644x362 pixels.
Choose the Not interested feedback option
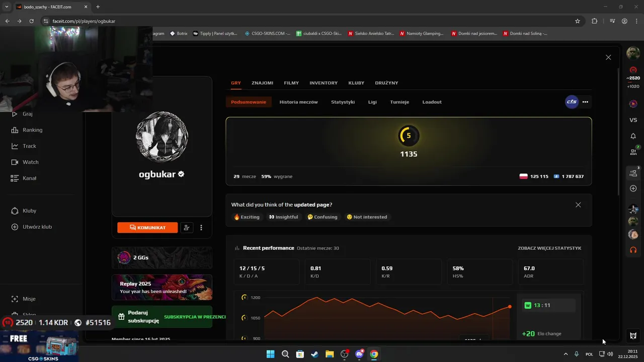tap(367, 217)
